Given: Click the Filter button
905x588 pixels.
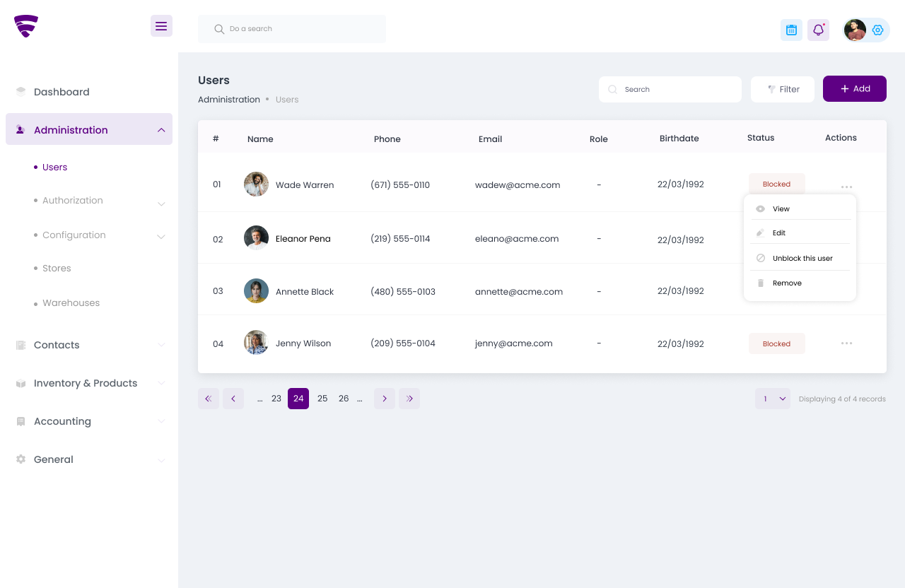Looking at the screenshot, I should click(783, 89).
